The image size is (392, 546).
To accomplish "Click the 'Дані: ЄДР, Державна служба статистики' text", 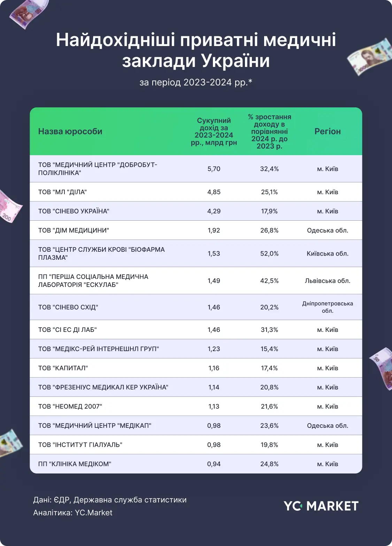I will point(110,500).
